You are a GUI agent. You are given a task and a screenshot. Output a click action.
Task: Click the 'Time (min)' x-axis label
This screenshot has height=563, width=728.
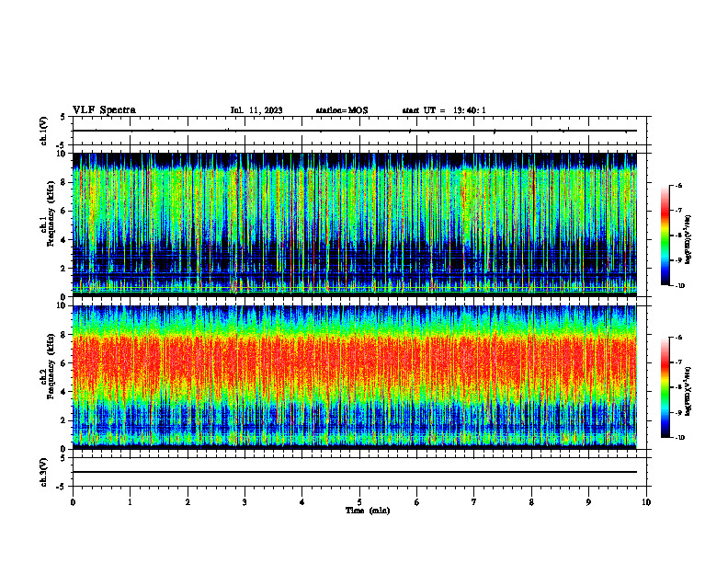point(368,511)
